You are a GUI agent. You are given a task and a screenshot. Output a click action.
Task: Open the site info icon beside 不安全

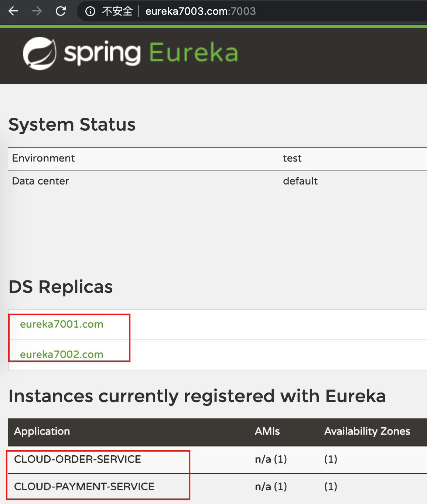90,11
